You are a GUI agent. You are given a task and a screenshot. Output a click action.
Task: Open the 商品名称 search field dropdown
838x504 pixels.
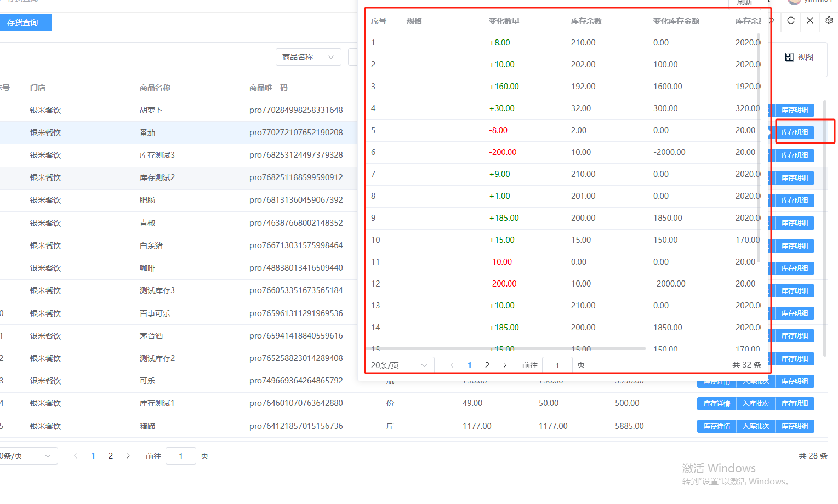[308, 57]
